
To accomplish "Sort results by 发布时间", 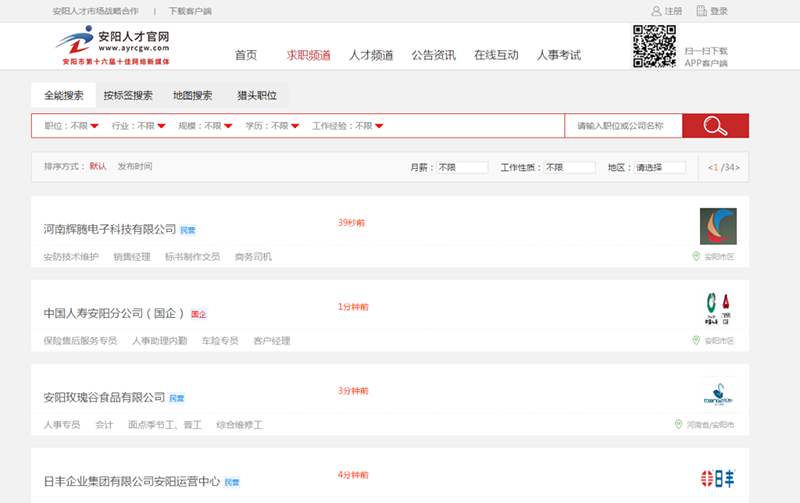I will click(135, 166).
